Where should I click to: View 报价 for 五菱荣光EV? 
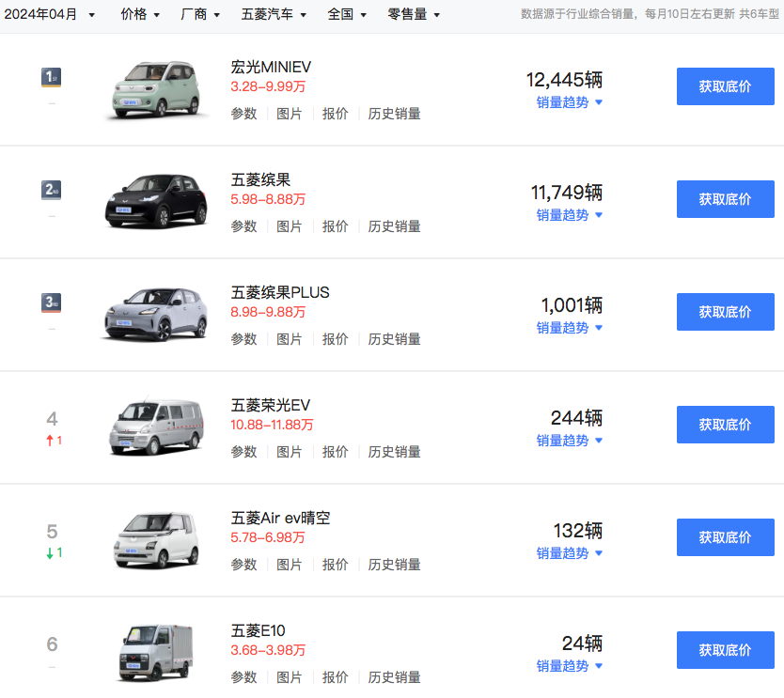[336, 452]
